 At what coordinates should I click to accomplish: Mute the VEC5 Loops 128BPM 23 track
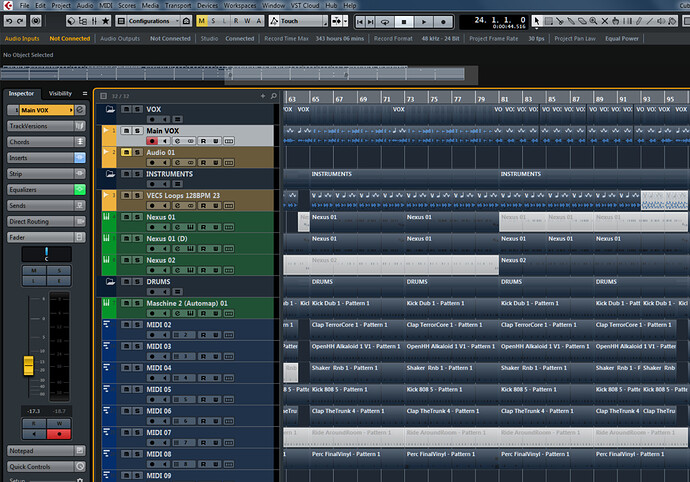126,195
